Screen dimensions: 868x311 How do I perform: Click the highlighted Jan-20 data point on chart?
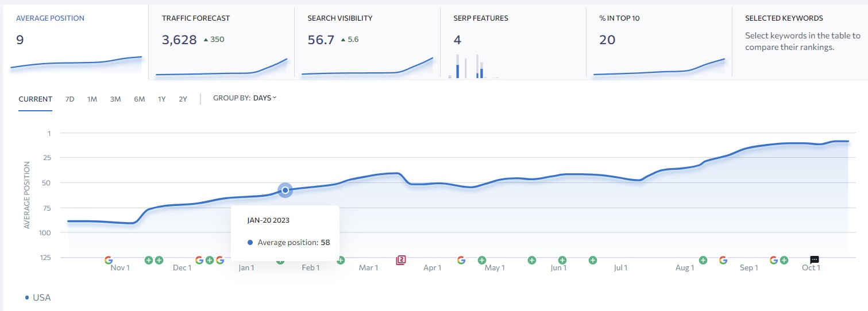pos(285,190)
